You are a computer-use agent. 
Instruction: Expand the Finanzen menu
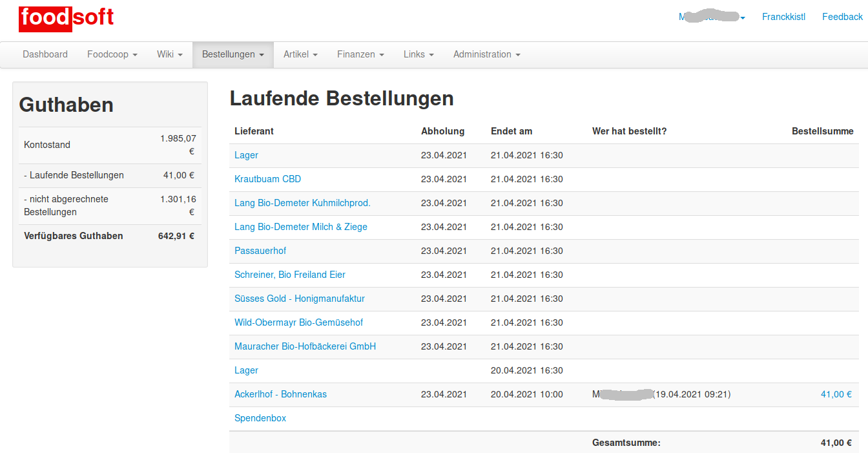(360, 54)
